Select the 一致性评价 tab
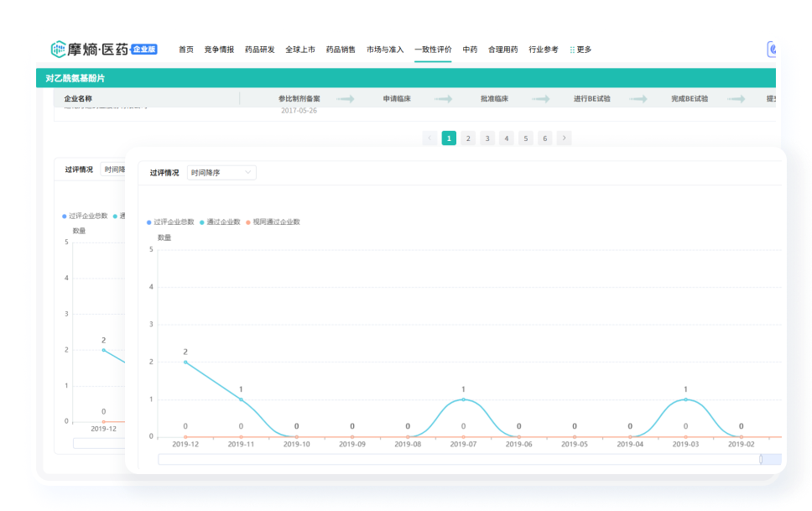Image resolution: width=812 pixels, height=511 pixels. coord(433,50)
